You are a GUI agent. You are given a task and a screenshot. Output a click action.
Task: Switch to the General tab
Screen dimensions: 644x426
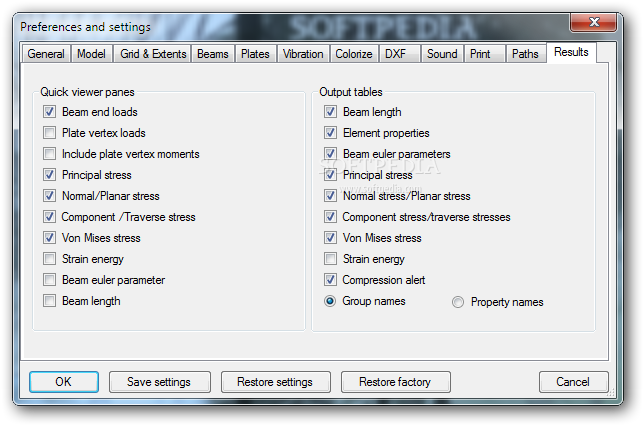click(46, 54)
